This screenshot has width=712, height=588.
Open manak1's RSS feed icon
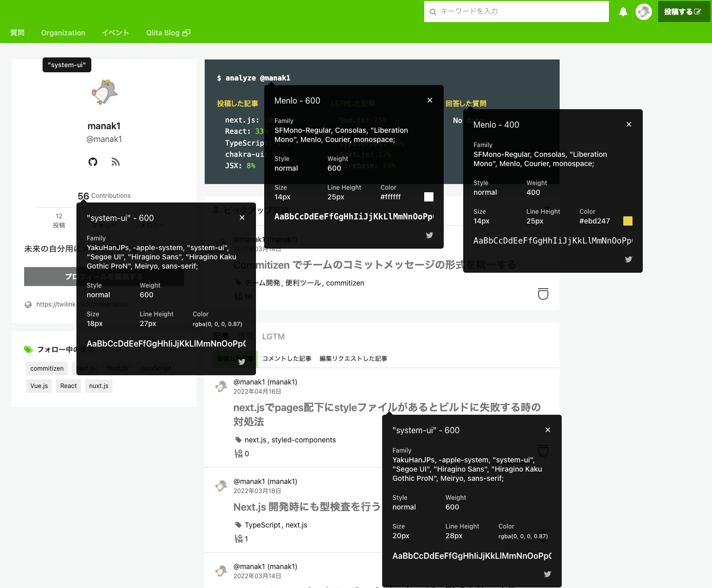[115, 162]
